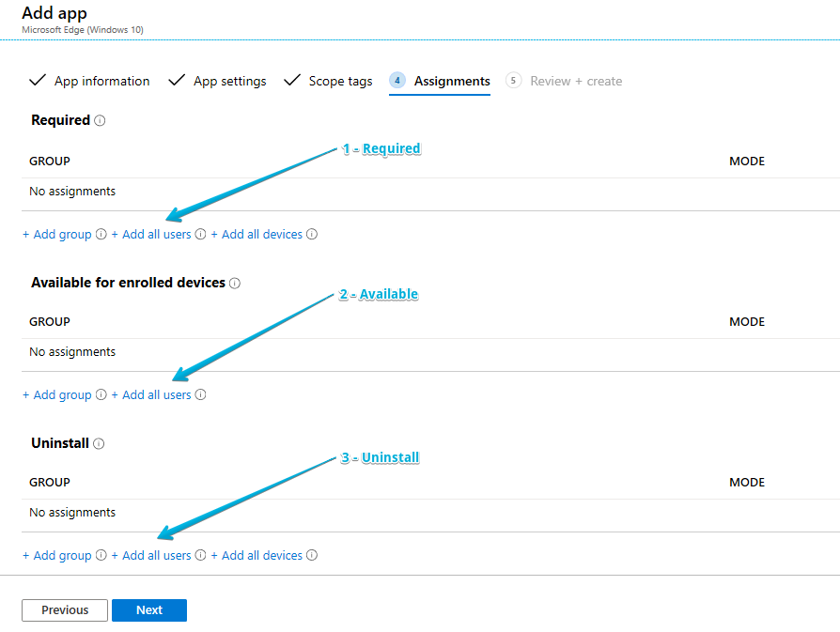Click info icon after Required's Add group
Viewport: 840px width, 632px height.
101,235
